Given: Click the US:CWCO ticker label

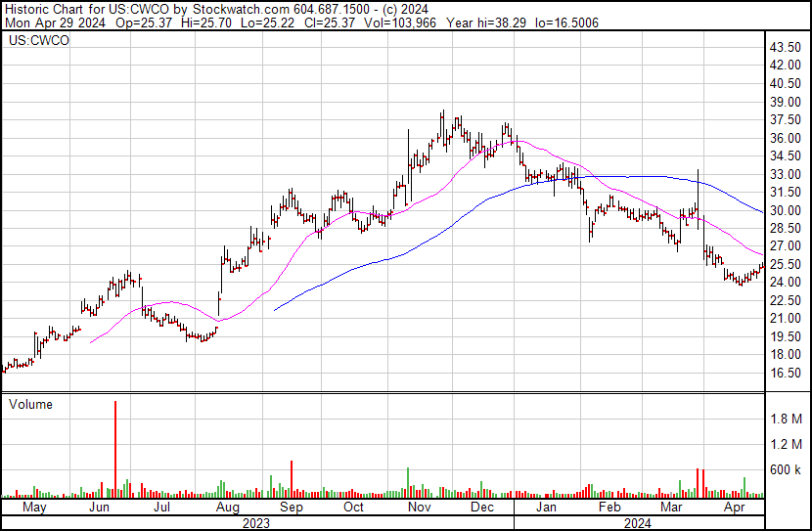Looking at the screenshot, I should 39,40.
